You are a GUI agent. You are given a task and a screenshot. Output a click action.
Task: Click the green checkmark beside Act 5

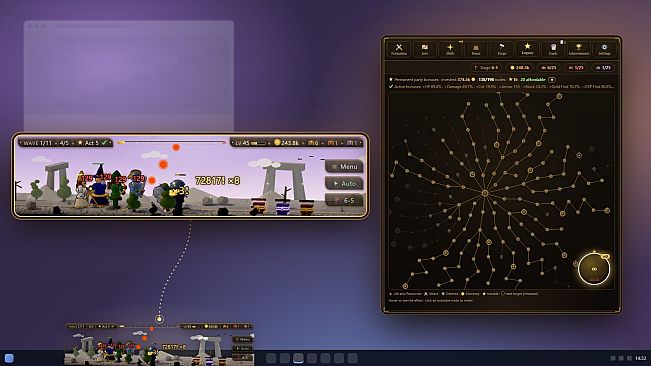[x=104, y=143]
